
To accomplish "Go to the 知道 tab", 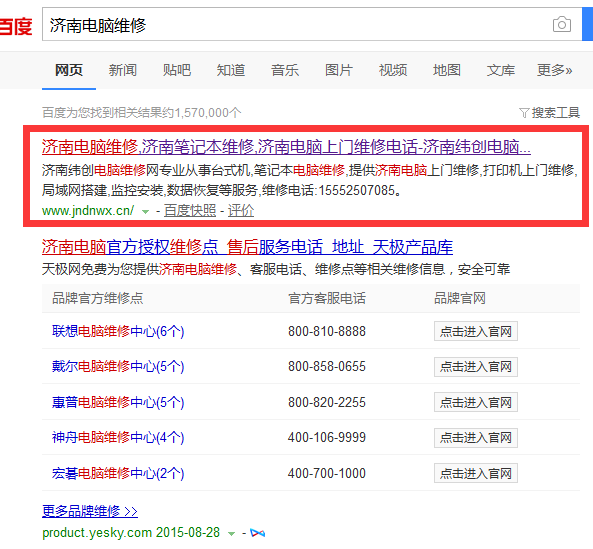I will coord(231,70).
